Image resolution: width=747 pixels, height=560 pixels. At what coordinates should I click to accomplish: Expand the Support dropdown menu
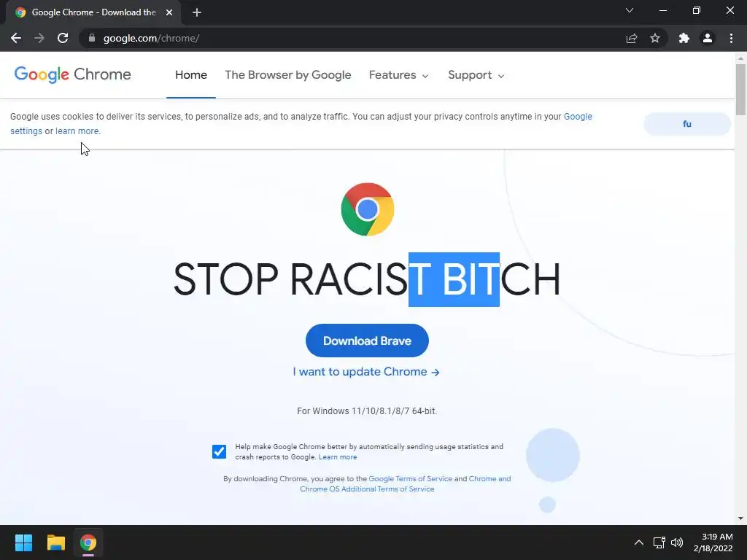tap(476, 75)
